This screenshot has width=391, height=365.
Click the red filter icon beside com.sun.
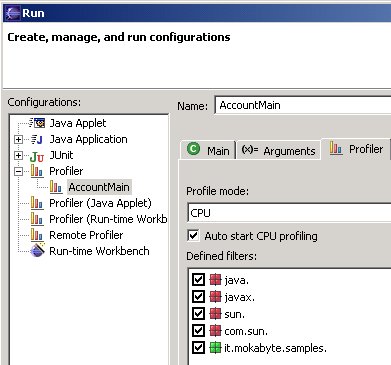[x=215, y=331]
